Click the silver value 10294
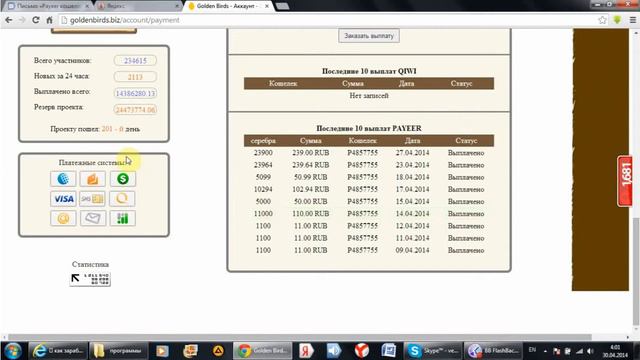Viewport: 640px width, 360px height. pos(263,189)
